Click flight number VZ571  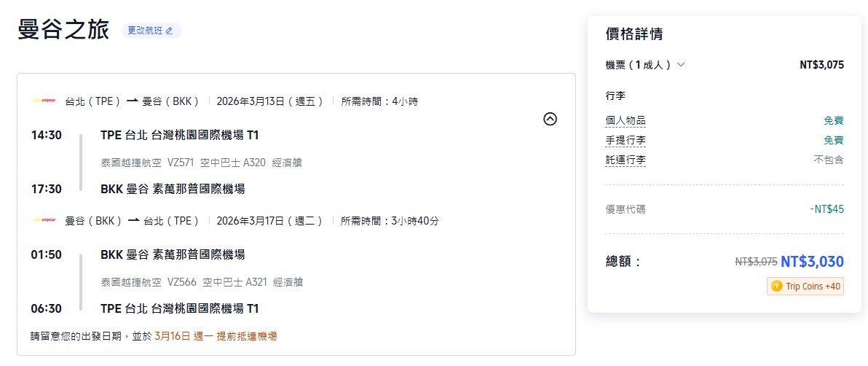181,163
